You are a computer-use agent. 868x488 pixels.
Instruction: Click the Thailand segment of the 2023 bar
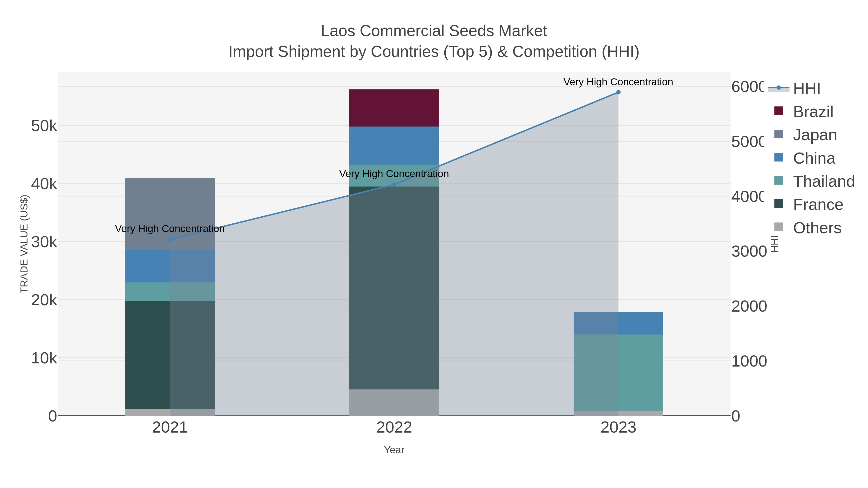618,373
